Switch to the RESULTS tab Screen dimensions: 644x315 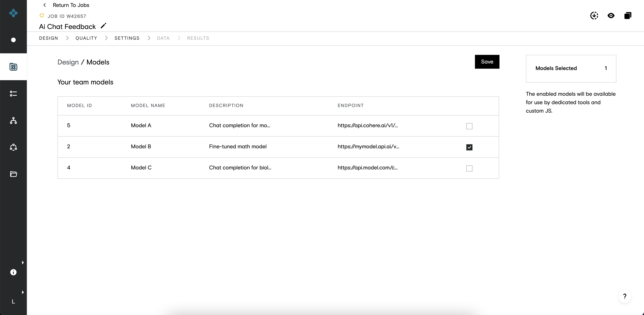point(198,38)
